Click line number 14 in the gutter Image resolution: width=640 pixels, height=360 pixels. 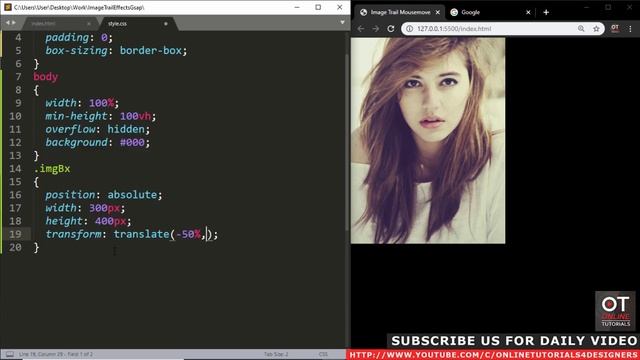tap(15, 169)
